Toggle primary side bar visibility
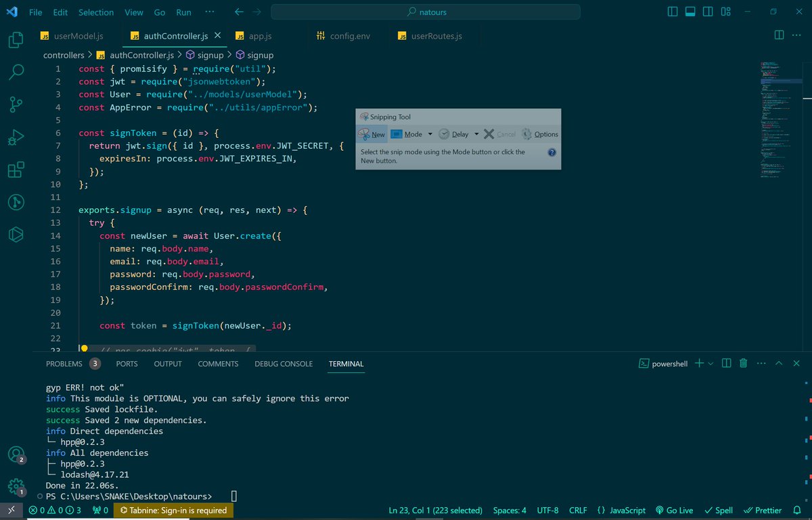 (x=673, y=12)
